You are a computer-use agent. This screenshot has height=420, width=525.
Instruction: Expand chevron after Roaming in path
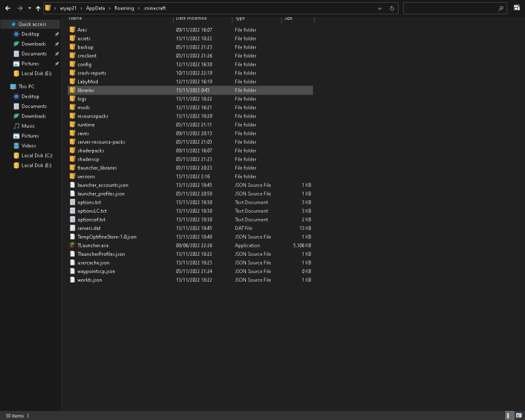point(139,8)
